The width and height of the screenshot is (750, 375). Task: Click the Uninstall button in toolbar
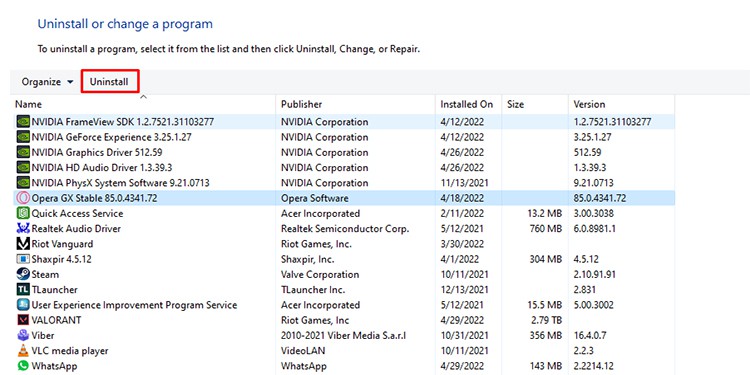(x=109, y=82)
